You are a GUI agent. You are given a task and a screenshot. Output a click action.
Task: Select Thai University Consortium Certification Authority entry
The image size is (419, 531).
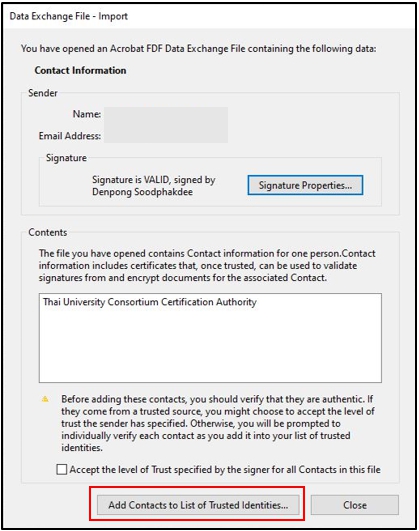(x=150, y=302)
